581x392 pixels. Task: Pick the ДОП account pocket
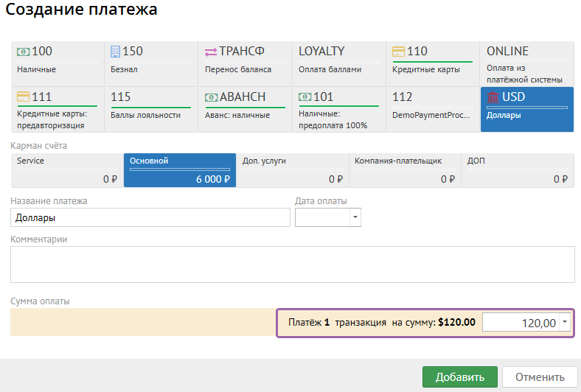(x=517, y=170)
